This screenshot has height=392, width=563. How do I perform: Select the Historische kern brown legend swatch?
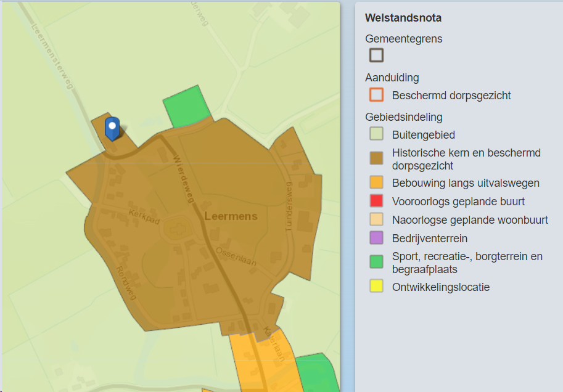[x=376, y=158]
